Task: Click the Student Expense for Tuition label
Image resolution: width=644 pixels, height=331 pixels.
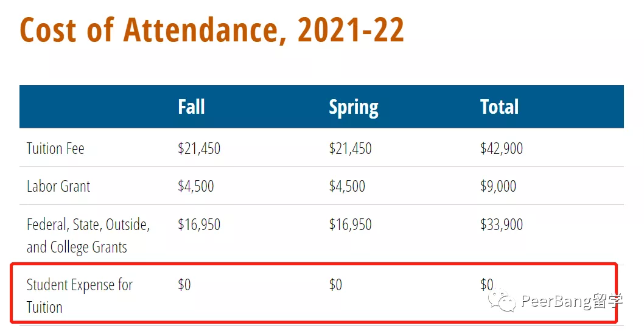Action: pyautogui.click(x=79, y=296)
